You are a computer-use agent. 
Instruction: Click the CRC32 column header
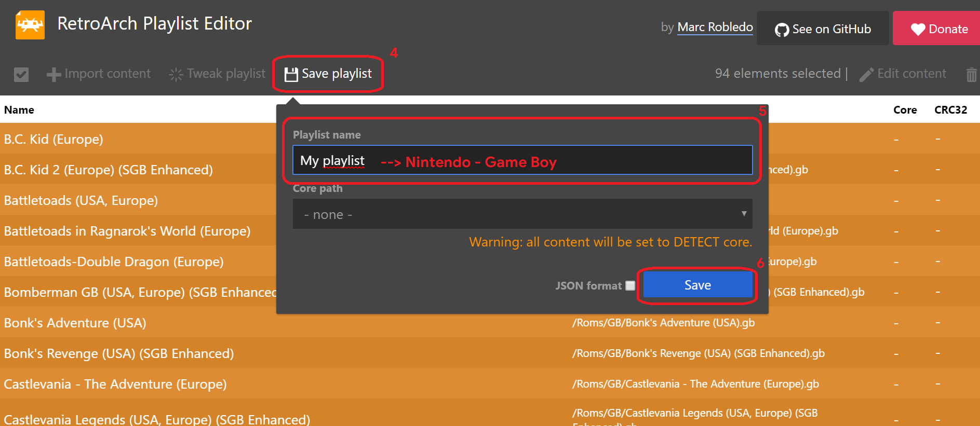[950, 110]
